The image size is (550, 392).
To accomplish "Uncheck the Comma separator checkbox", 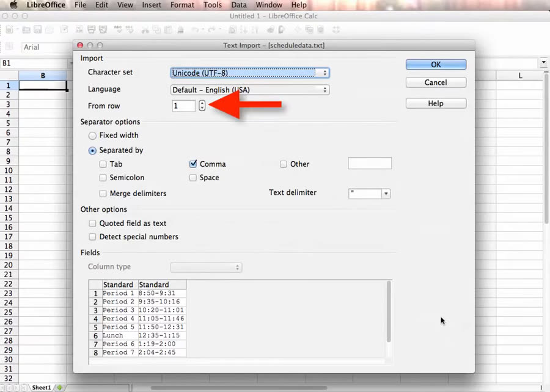I will (x=193, y=164).
